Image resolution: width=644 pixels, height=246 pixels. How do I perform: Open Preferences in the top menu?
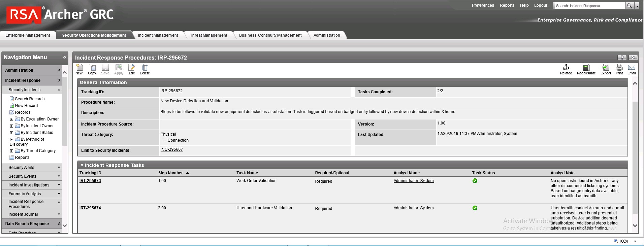click(483, 5)
